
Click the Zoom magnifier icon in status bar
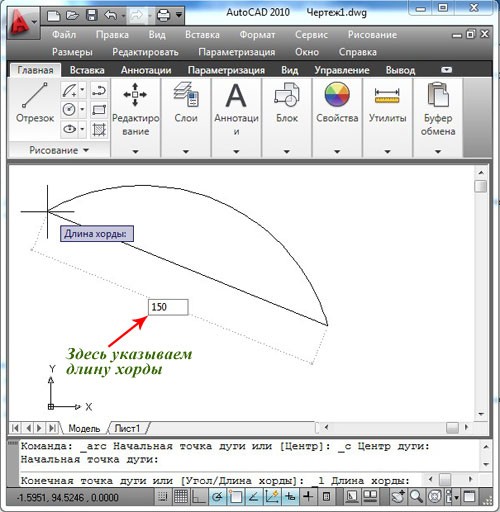(x=416, y=497)
